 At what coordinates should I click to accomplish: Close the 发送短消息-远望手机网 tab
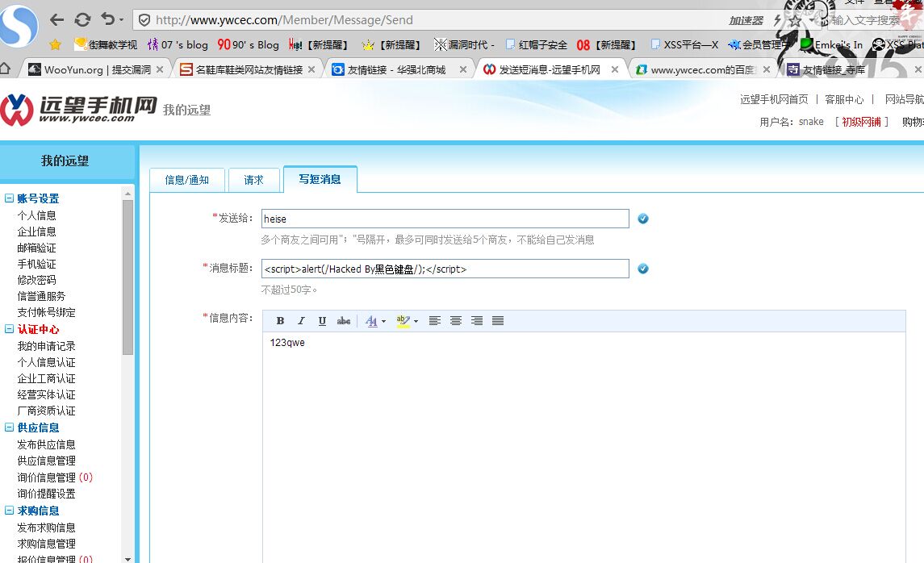coord(615,69)
